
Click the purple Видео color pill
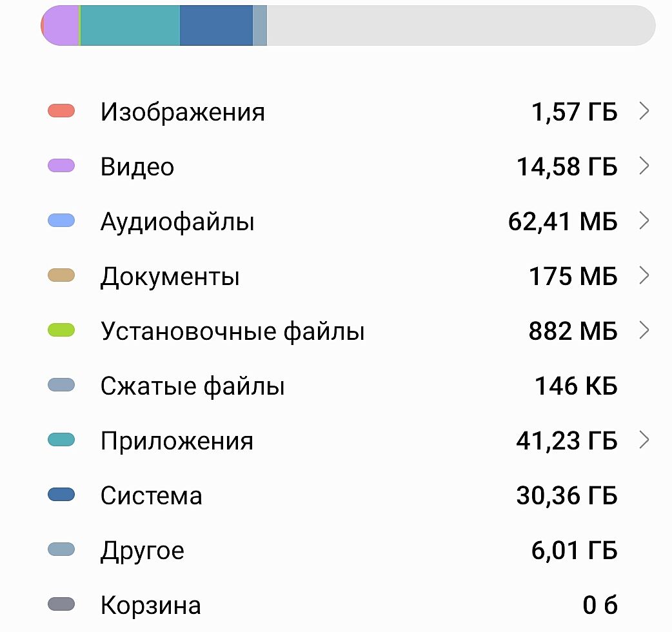(61, 166)
